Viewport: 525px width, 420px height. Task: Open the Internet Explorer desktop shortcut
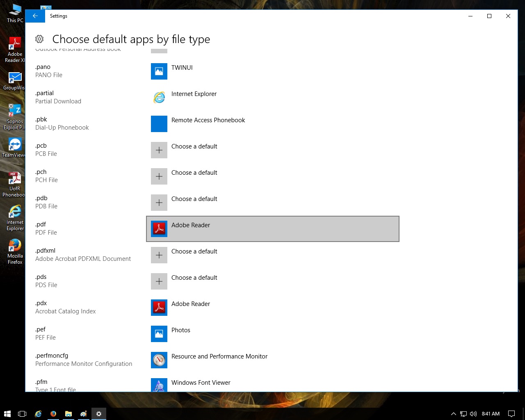point(15,218)
